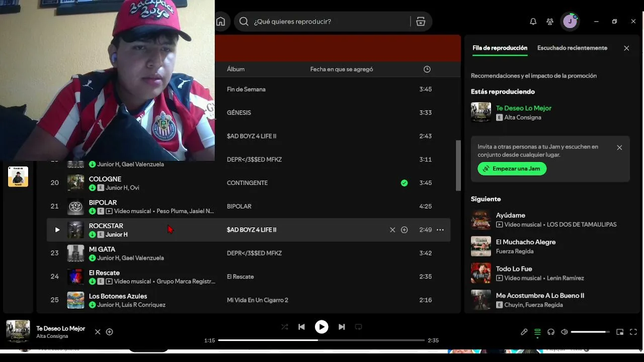Image resolution: width=644 pixels, height=362 pixels.
Task: Switch to Escuchado recientemente tab
Action: [x=572, y=48]
